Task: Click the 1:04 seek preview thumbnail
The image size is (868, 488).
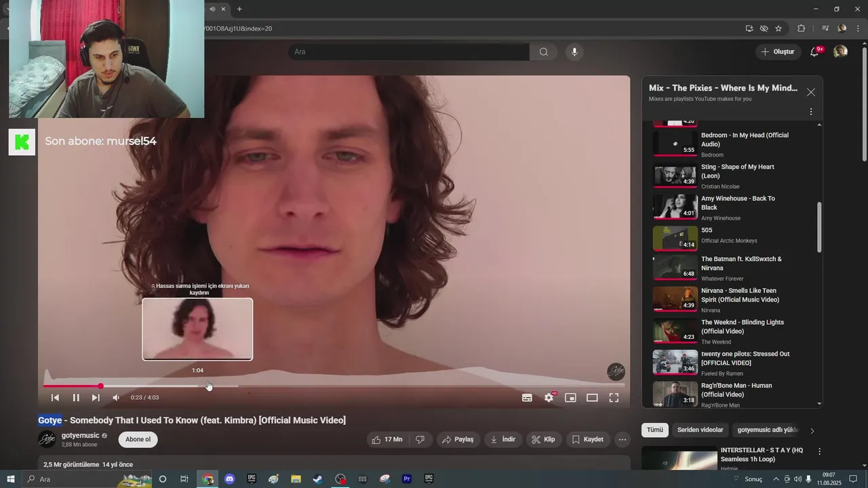Action: tap(197, 329)
